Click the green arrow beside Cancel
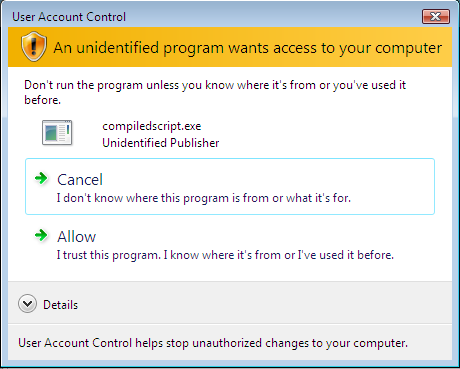 coord(41,178)
